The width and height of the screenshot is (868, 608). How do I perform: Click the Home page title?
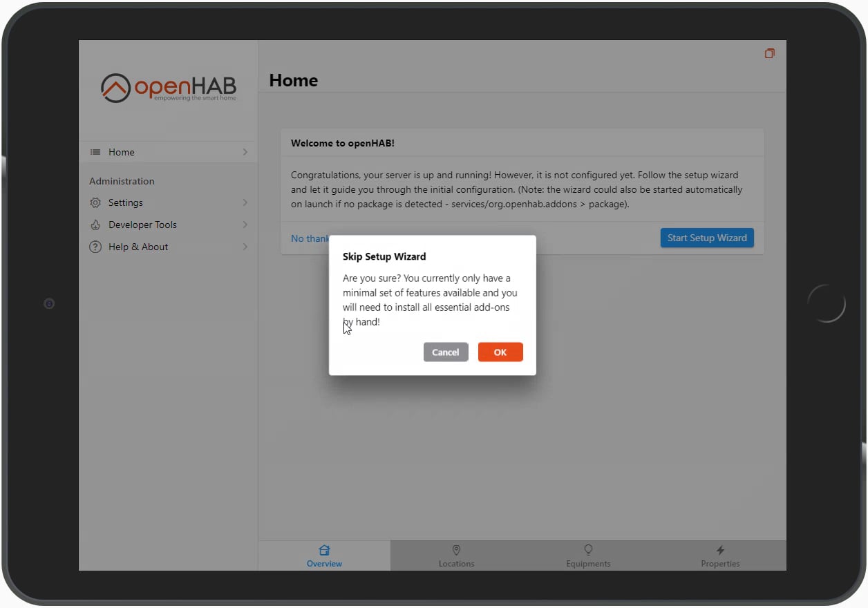(x=294, y=80)
